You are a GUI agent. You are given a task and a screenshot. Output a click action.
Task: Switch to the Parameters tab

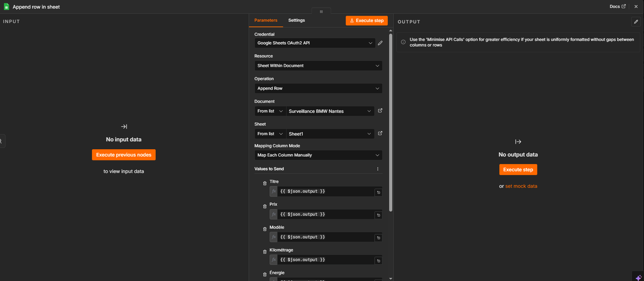(266, 20)
